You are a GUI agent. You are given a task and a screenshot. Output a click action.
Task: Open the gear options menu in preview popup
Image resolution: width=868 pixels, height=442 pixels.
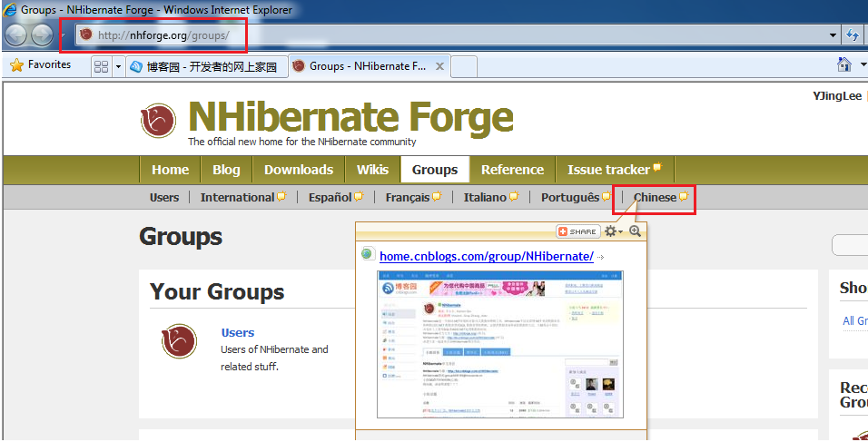coord(613,231)
